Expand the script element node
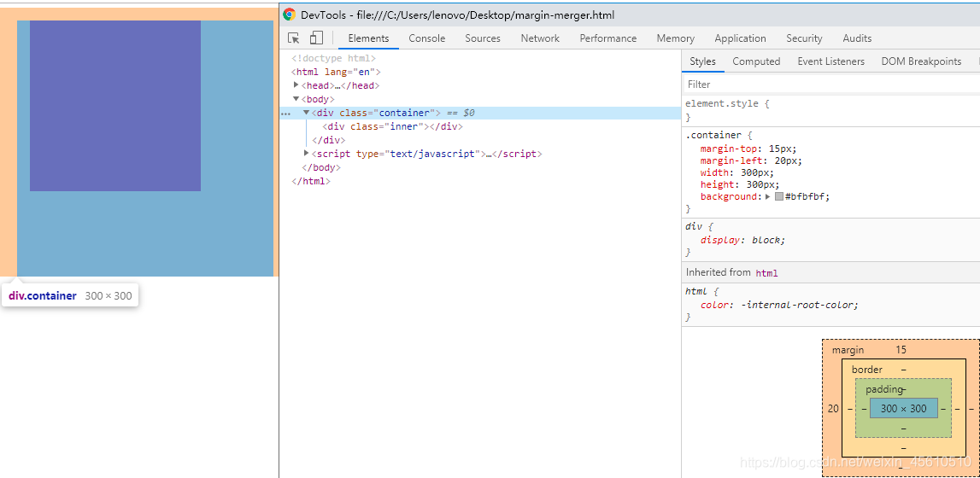 [x=306, y=153]
